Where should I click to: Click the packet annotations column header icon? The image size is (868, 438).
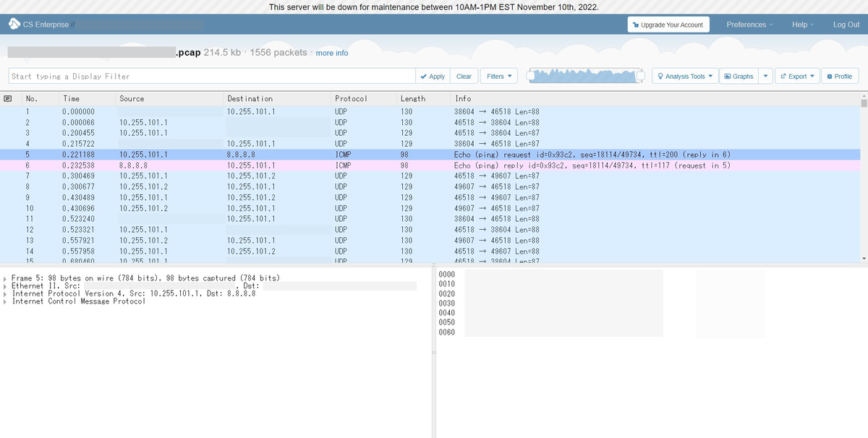click(7, 98)
